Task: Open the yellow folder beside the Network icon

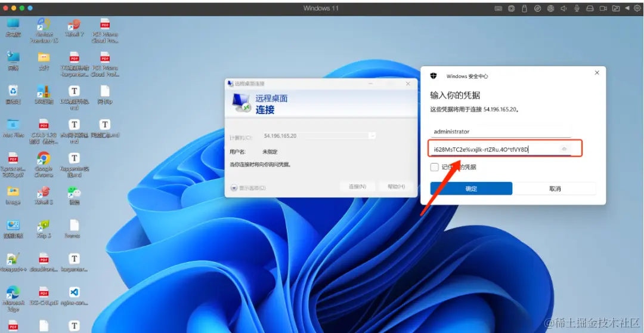Action: 44,61
